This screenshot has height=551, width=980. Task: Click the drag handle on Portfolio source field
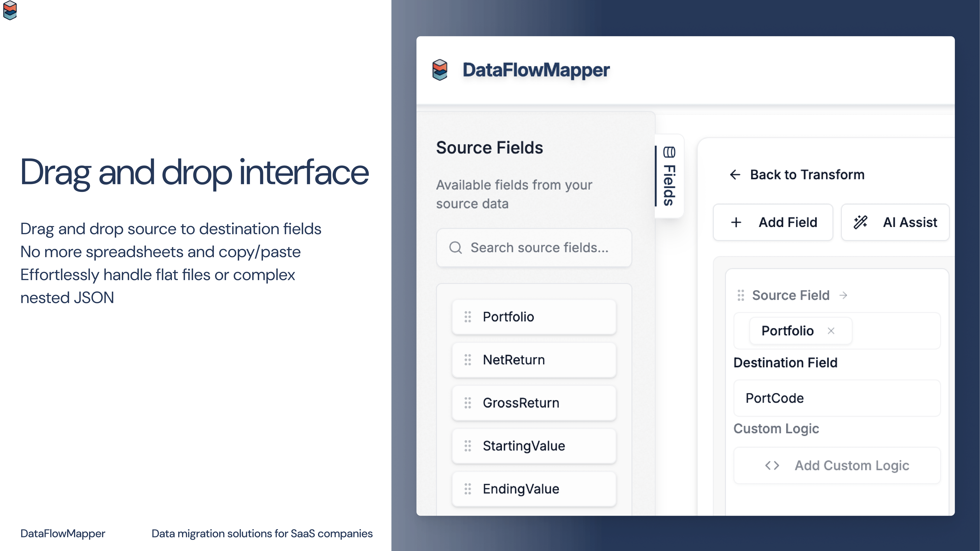468,317
